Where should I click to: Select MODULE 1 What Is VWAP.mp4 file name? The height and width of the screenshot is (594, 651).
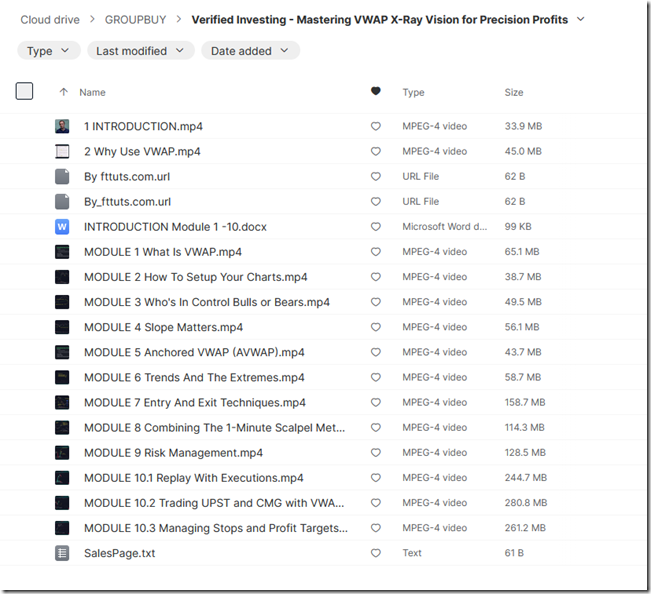click(x=163, y=252)
